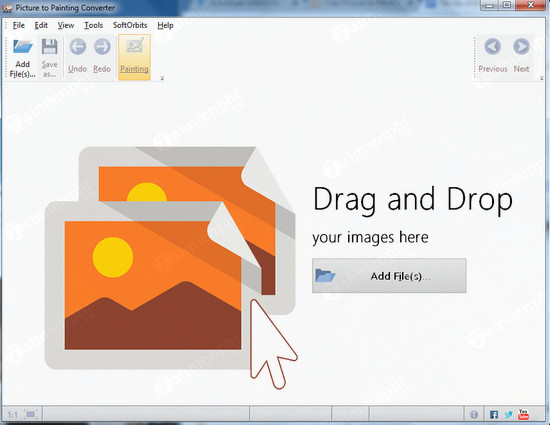Viewport: 550px width, 425px height.
Task: Open the SoftOrbits menu
Action: [x=130, y=25]
